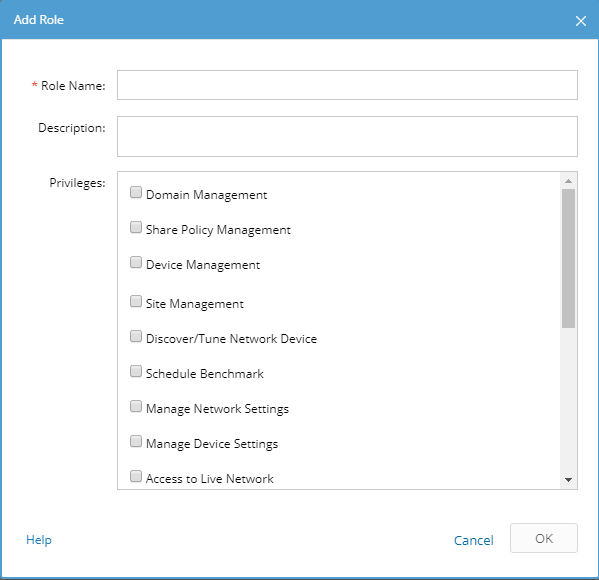Screen dimensions: 599x580
Task: Enable the Domain Management privilege
Action: point(136,192)
